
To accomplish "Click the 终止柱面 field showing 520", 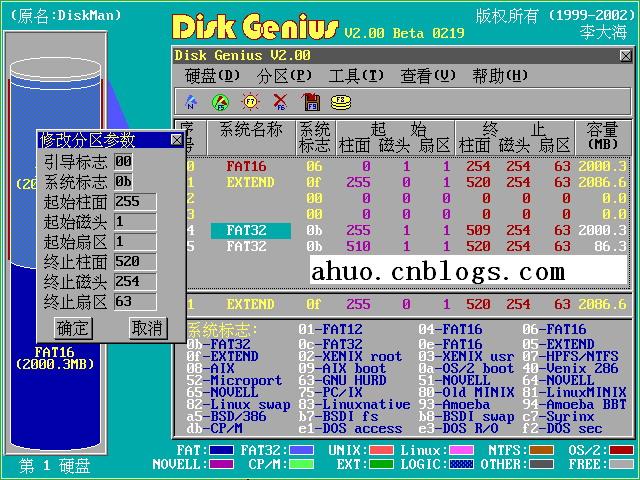I will click(135, 262).
